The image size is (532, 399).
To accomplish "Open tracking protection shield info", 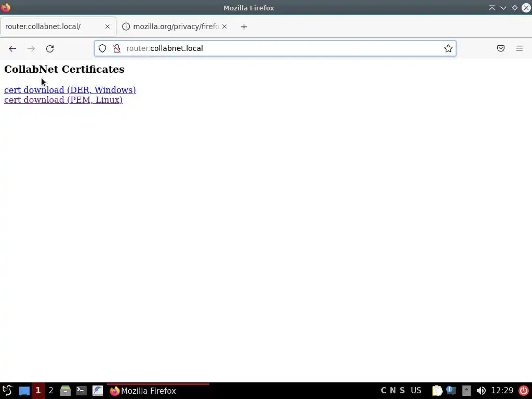I will [x=102, y=48].
